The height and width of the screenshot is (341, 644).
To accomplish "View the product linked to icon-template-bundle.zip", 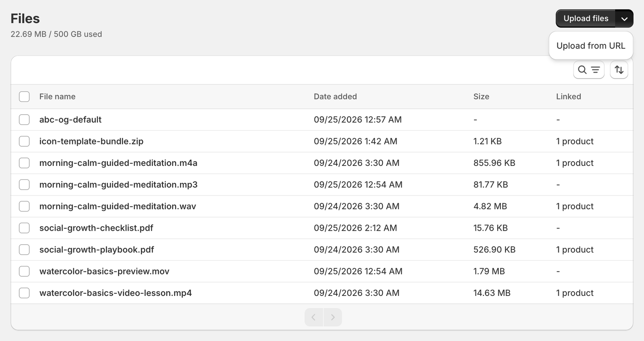I will pyautogui.click(x=575, y=141).
